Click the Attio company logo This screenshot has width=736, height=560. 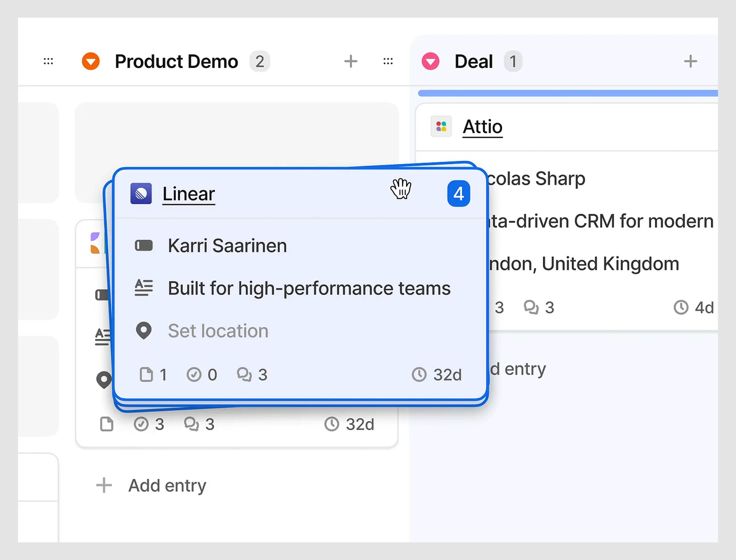pos(441,126)
